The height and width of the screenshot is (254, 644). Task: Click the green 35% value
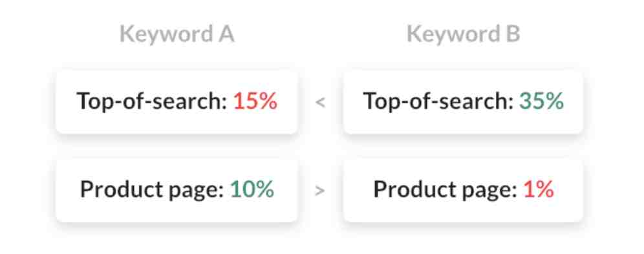tap(541, 101)
